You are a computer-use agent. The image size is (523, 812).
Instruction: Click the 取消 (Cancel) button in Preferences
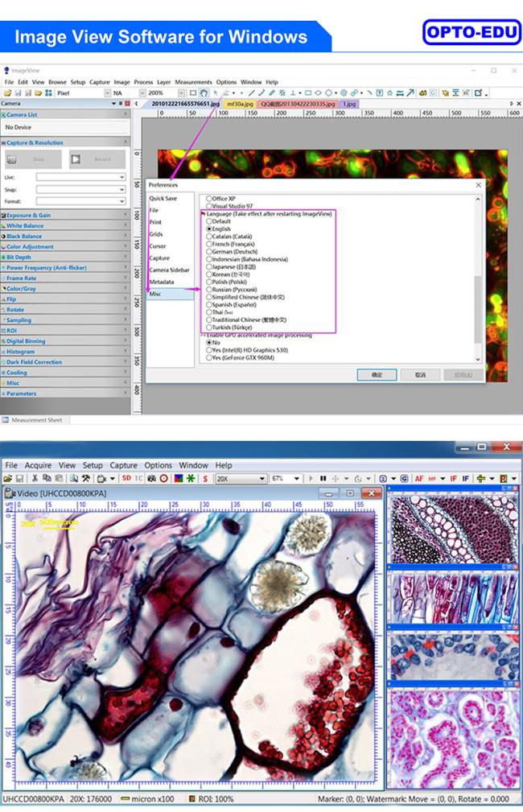(420, 375)
